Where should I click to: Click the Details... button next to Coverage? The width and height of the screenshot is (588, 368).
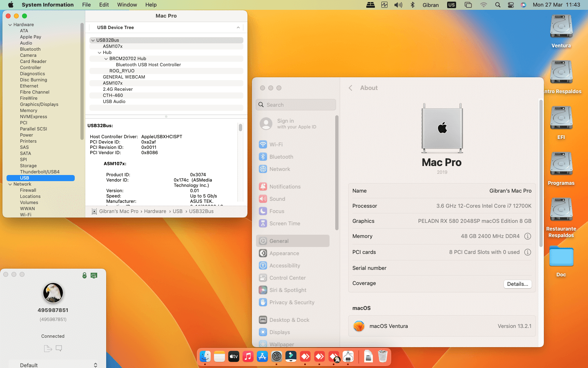point(517,284)
